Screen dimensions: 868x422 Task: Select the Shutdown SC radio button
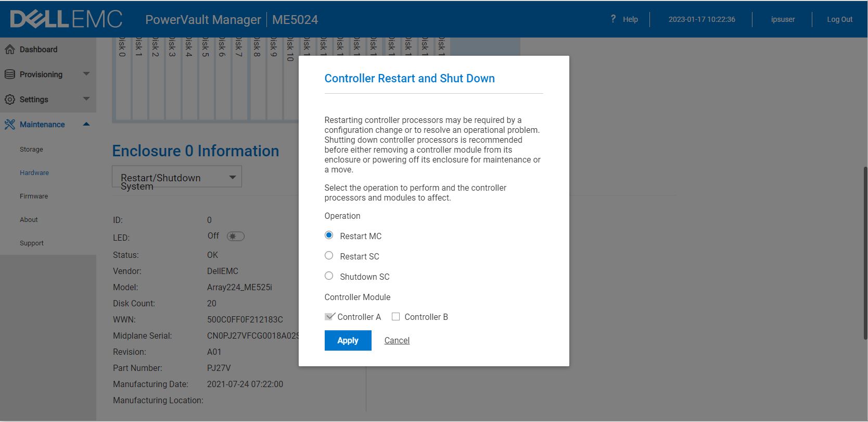pos(329,276)
